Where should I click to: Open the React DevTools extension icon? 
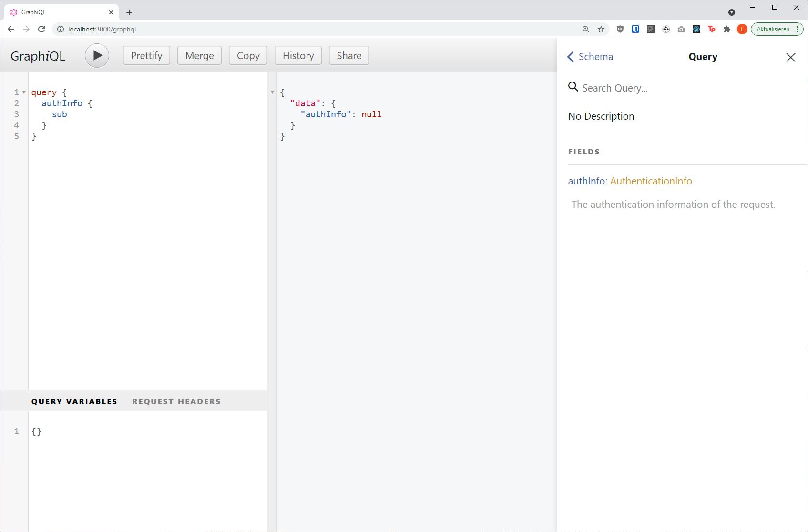(x=696, y=29)
